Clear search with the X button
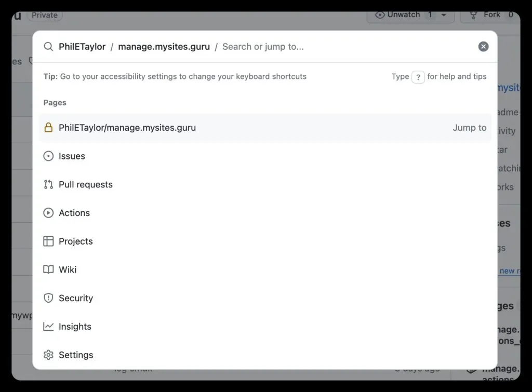Screen dimensions: 532x392 click(x=483, y=46)
